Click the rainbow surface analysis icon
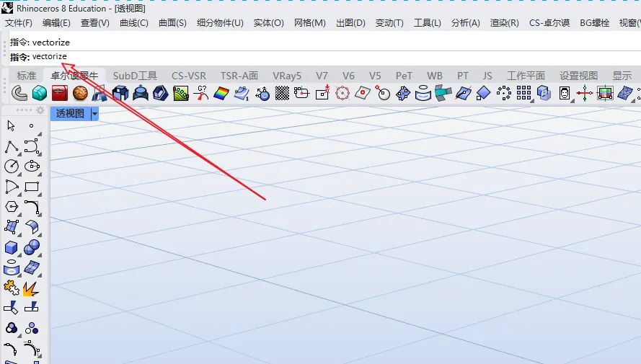 point(221,93)
